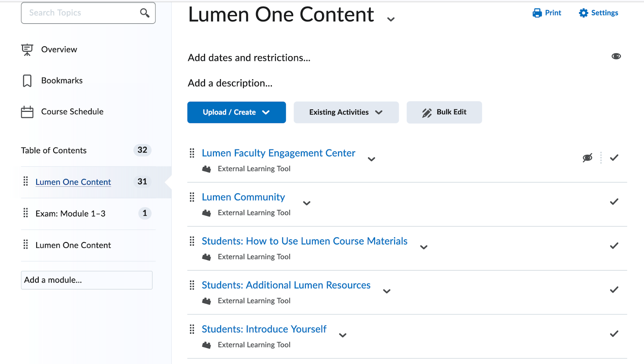Toggle visibility of Lumen Faculty Engagement Center
This screenshot has height=364, width=644.
click(x=587, y=158)
